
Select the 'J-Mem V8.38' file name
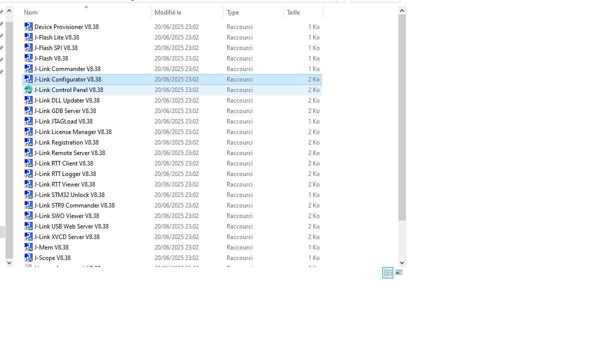pos(52,247)
